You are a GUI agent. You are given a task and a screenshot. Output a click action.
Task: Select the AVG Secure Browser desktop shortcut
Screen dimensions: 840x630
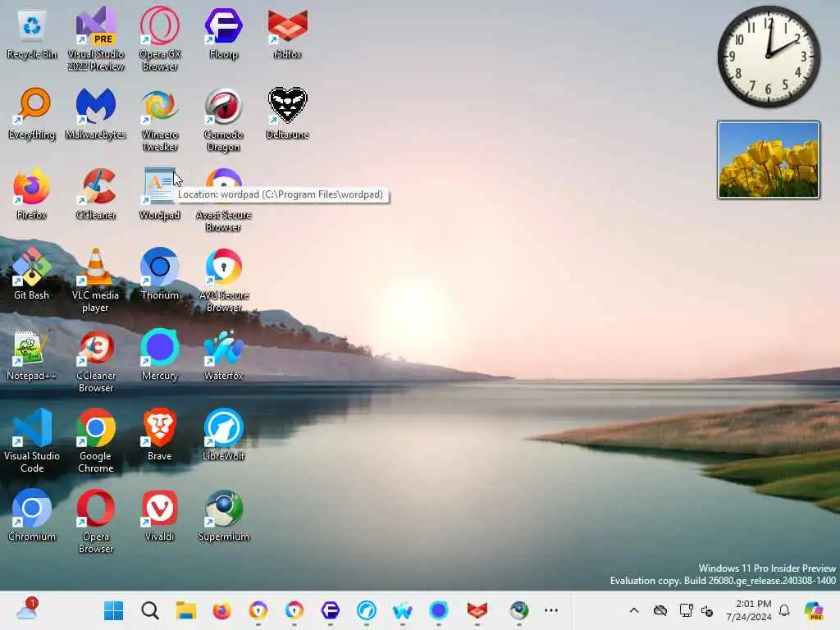(x=223, y=281)
